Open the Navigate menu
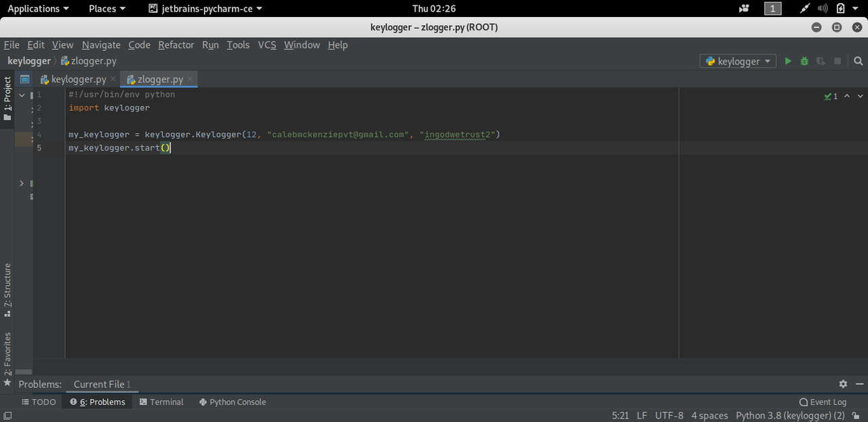 tap(101, 45)
